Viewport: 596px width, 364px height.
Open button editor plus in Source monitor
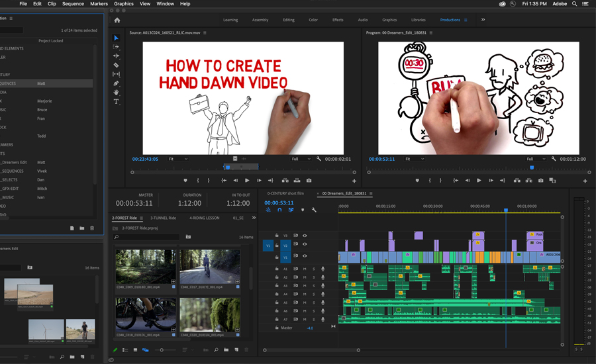pos(354,181)
